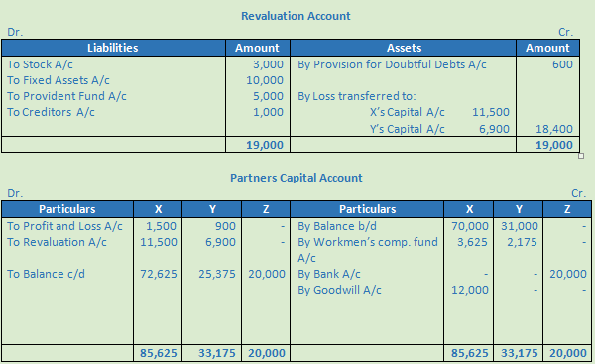Click the right 'Particulars' column header
Image resolution: width=595 pixels, height=364 pixels.
[x=367, y=209]
